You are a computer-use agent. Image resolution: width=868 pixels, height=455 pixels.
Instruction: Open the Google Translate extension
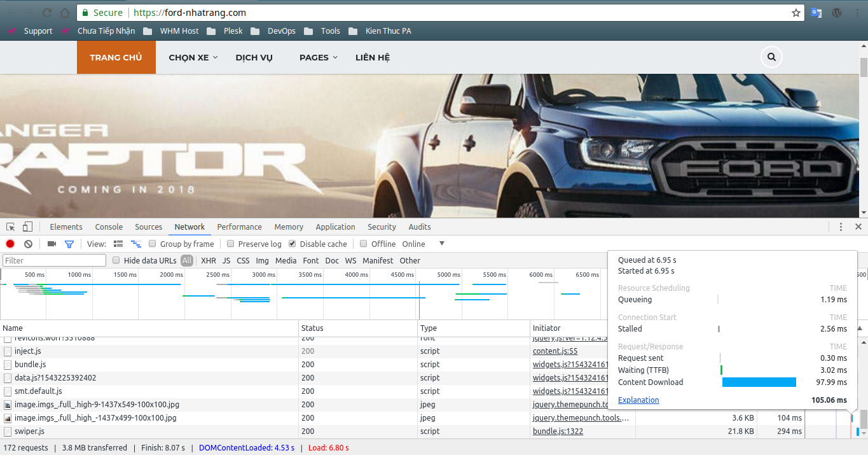(x=816, y=13)
